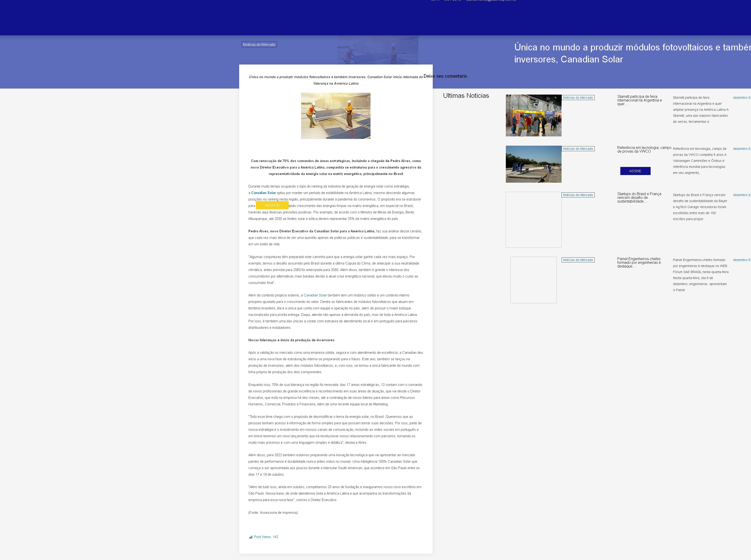Viewport: 751px width, 560px height.
Task: Click the yellow ANUNCIE button
Action: point(272,205)
